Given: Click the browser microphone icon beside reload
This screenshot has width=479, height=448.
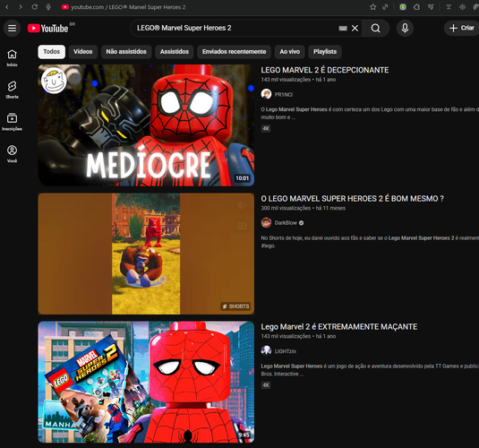Looking at the screenshot, I should pyautogui.click(x=48, y=7).
